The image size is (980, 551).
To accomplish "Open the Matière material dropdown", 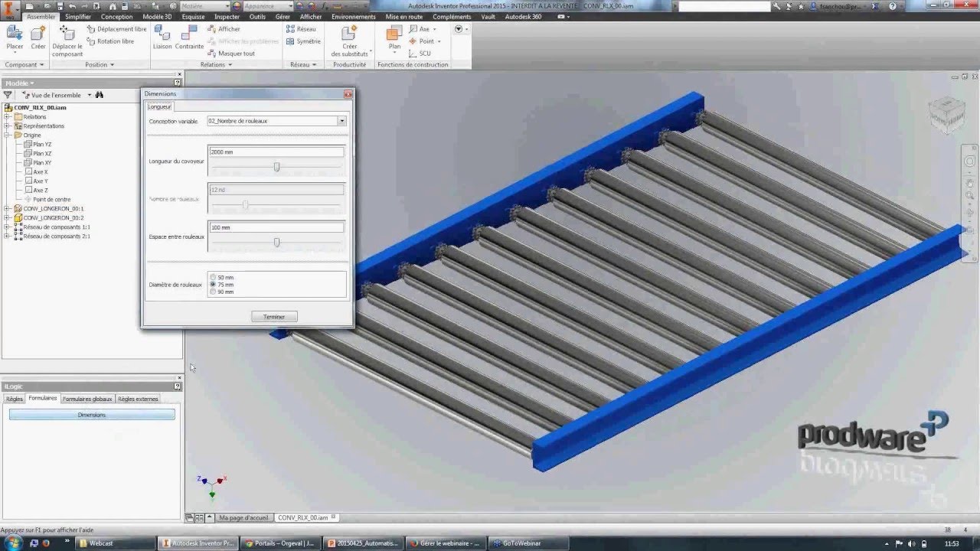I will pos(227,5).
